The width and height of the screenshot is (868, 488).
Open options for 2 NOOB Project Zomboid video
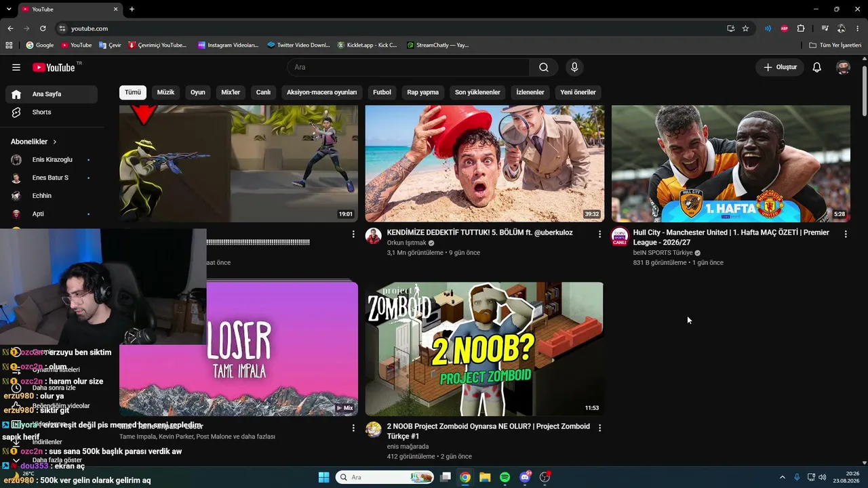click(x=599, y=428)
